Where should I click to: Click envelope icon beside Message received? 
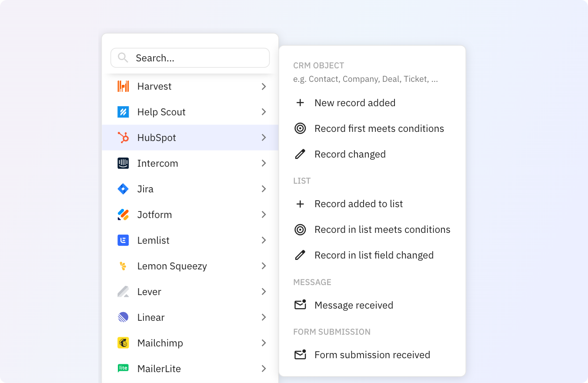(x=301, y=305)
